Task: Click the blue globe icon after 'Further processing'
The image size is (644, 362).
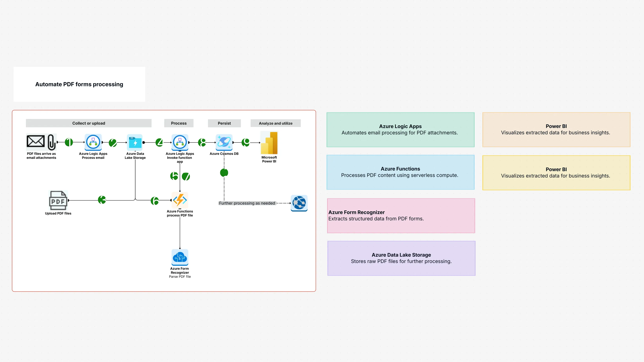Action: click(299, 203)
